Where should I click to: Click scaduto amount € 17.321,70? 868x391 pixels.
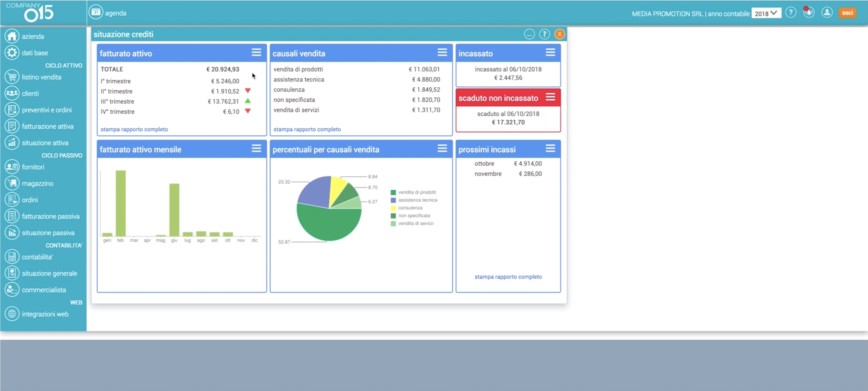tap(508, 122)
